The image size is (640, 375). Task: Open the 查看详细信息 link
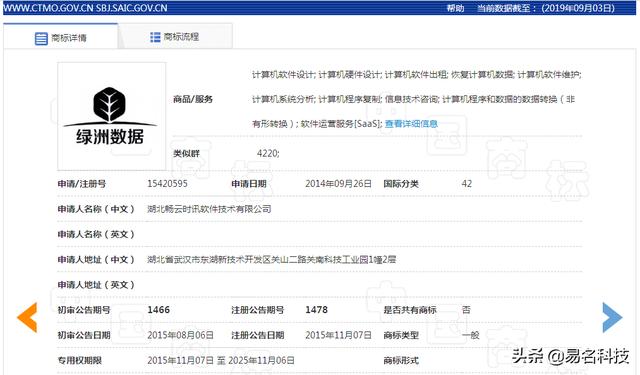(x=411, y=123)
